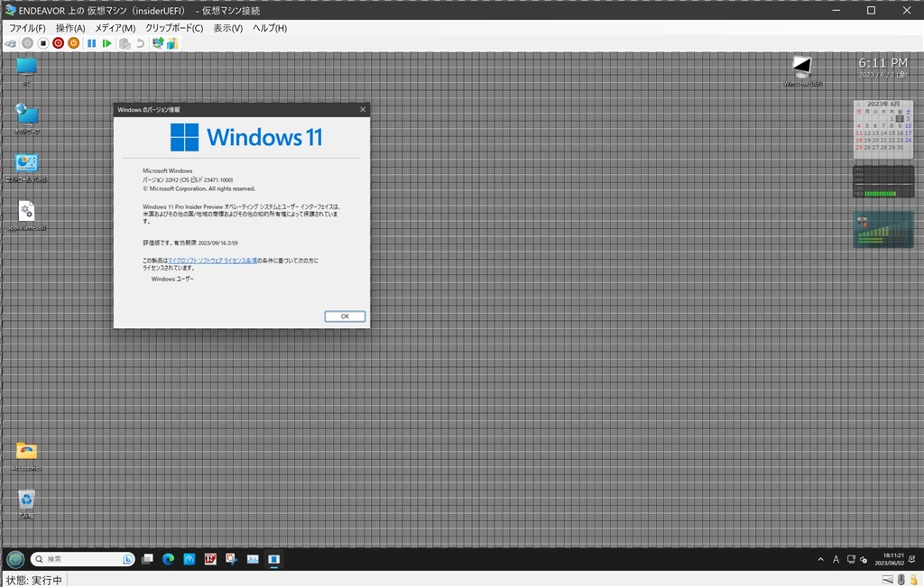Launch Microsoft Edge from the taskbar
Image resolution: width=924 pixels, height=587 pixels.
(x=169, y=559)
